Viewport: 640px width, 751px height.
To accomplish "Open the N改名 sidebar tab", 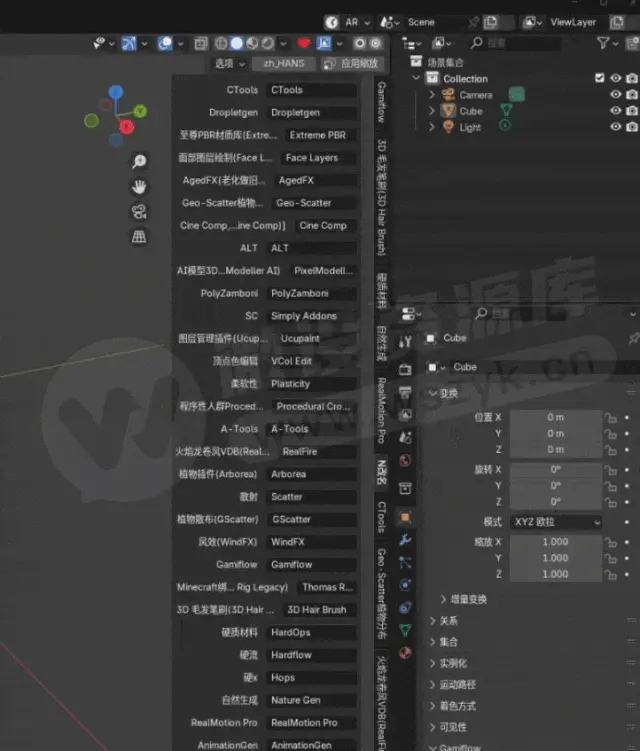I will tap(381, 472).
